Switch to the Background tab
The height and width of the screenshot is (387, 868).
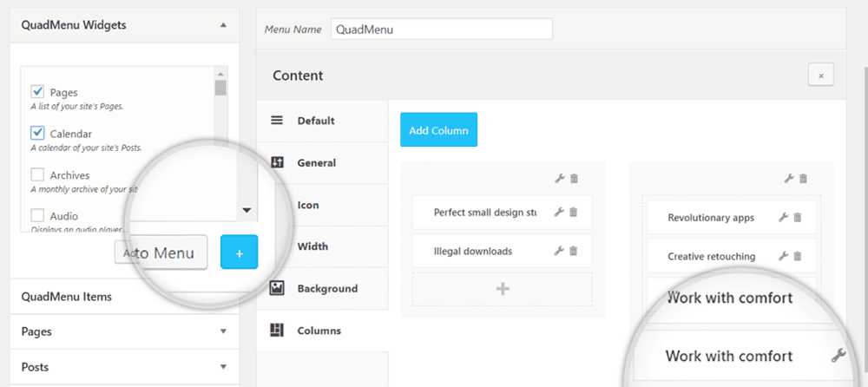[x=326, y=288]
